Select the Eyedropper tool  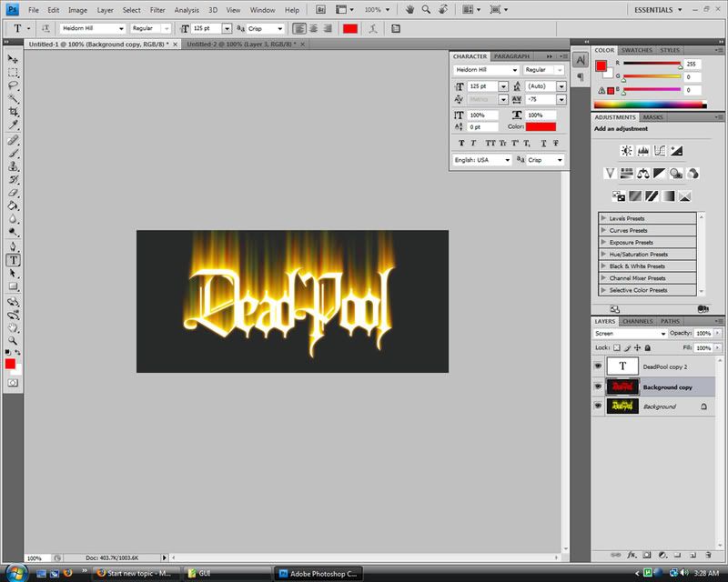click(13, 125)
